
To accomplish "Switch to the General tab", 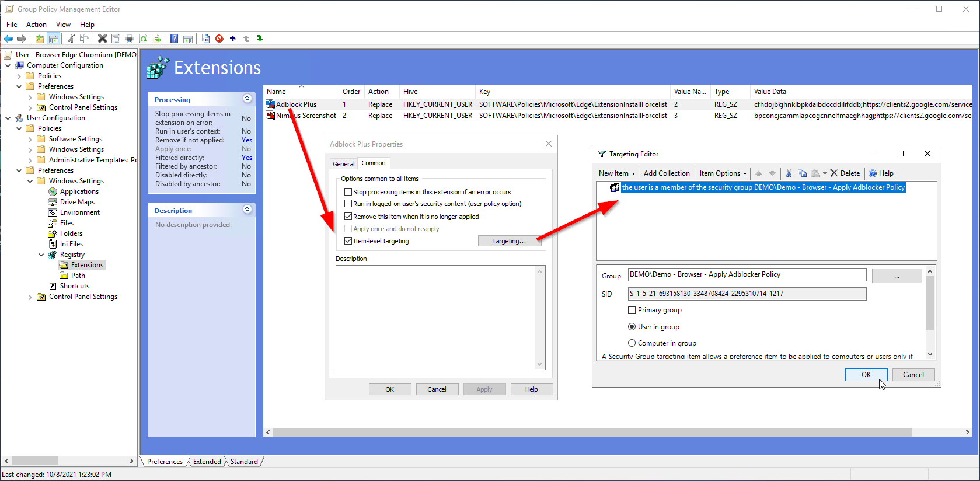I will (x=343, y=164).
